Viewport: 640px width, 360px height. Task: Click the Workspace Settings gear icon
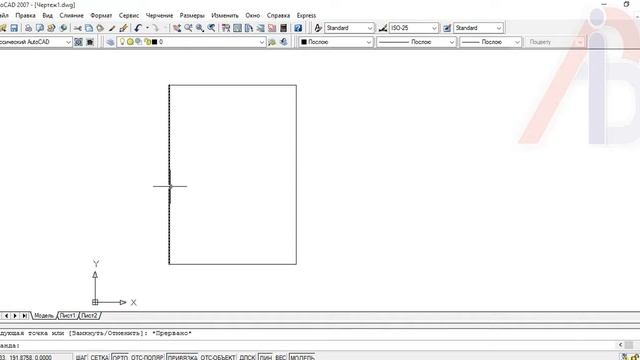(78, 42)
